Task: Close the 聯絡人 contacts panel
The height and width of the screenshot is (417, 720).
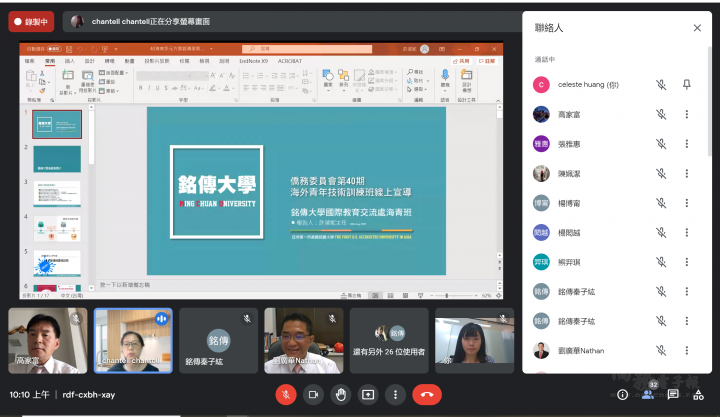Action: [697, 28]
